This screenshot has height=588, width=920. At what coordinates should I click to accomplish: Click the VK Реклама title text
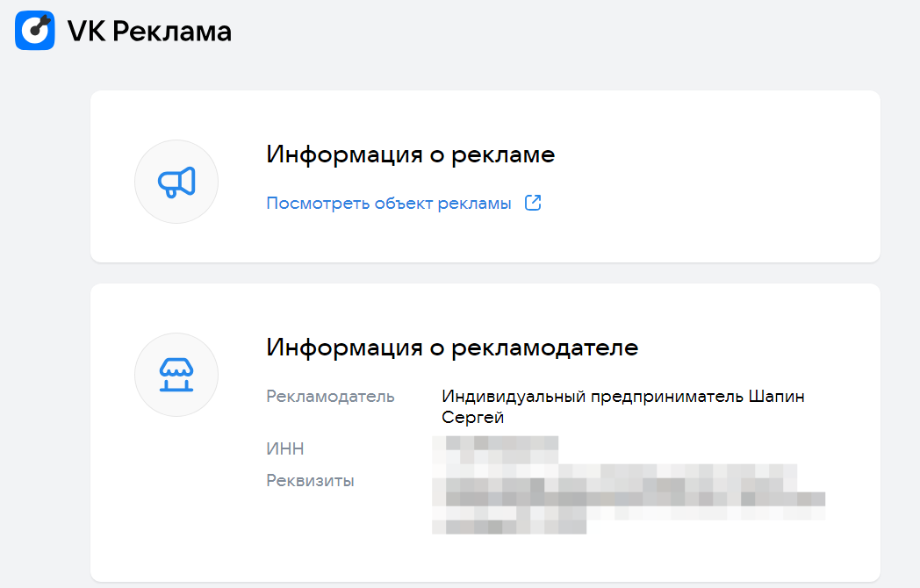(x=149, y=32)
